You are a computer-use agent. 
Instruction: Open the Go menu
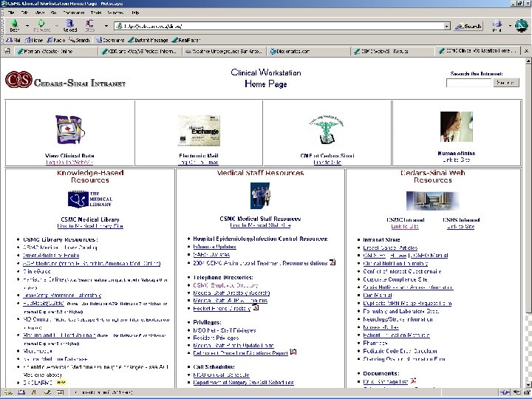[x=54, y=13]
